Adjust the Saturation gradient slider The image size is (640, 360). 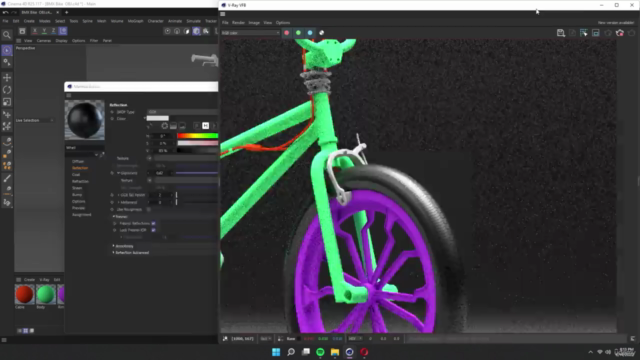tap(198, 143)
